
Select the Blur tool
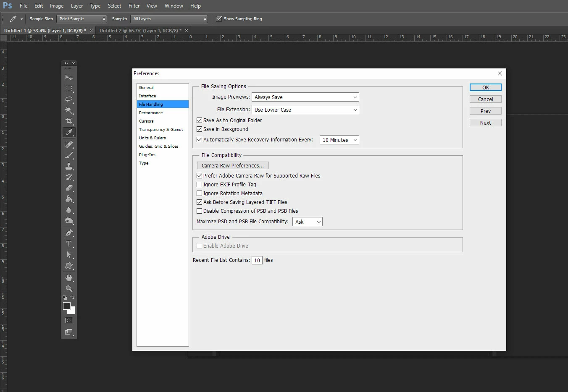pyautogui.click(x=69, y=210)
